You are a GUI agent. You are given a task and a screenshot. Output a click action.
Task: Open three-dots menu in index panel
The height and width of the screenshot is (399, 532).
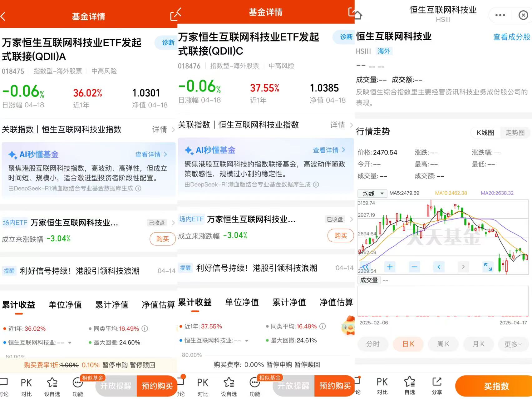[500, 15]
